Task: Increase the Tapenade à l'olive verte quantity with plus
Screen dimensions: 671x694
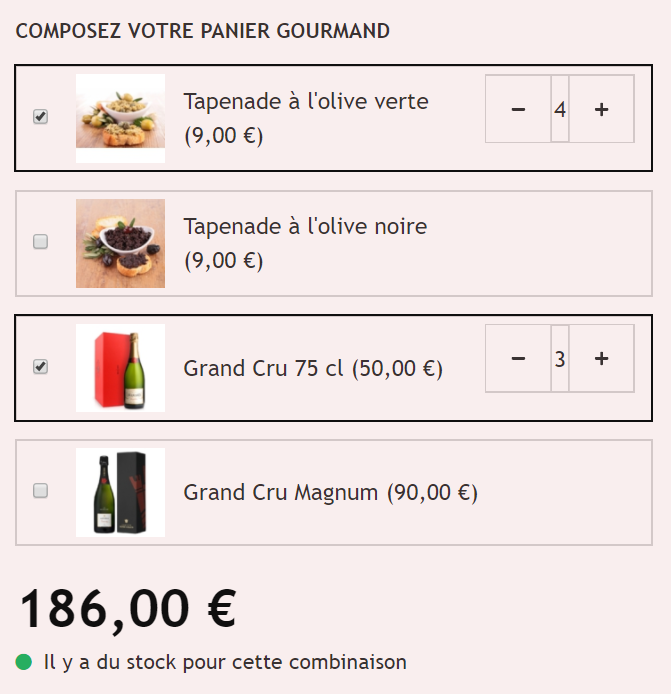Action: [x=601, y=109]
